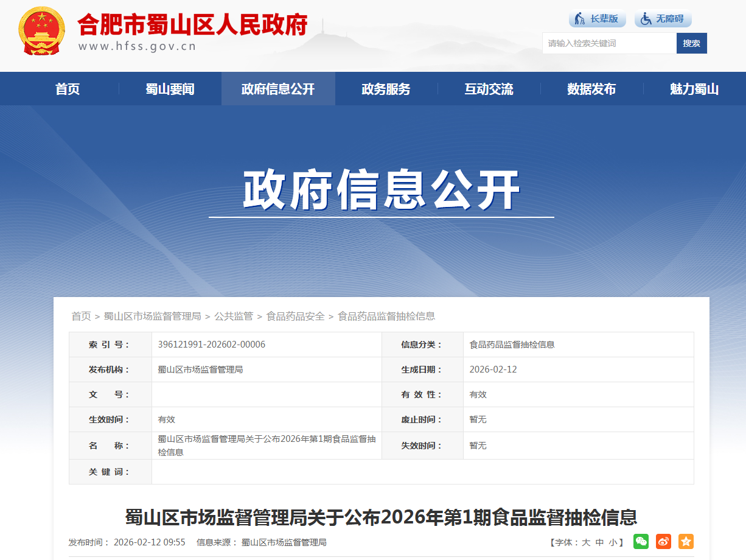The image size is (746, 560).
Task: Click the 首页 breadcrumb link
Action: 81,316
